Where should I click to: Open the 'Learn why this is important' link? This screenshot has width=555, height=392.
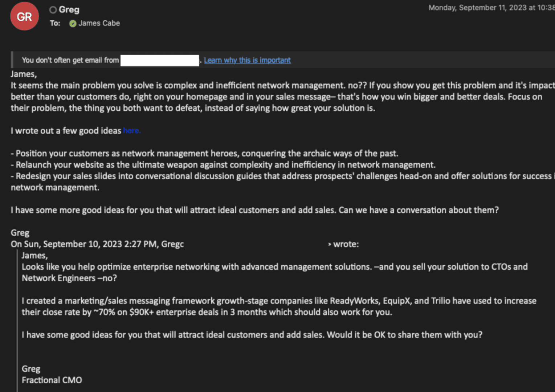tap(247, 60)
